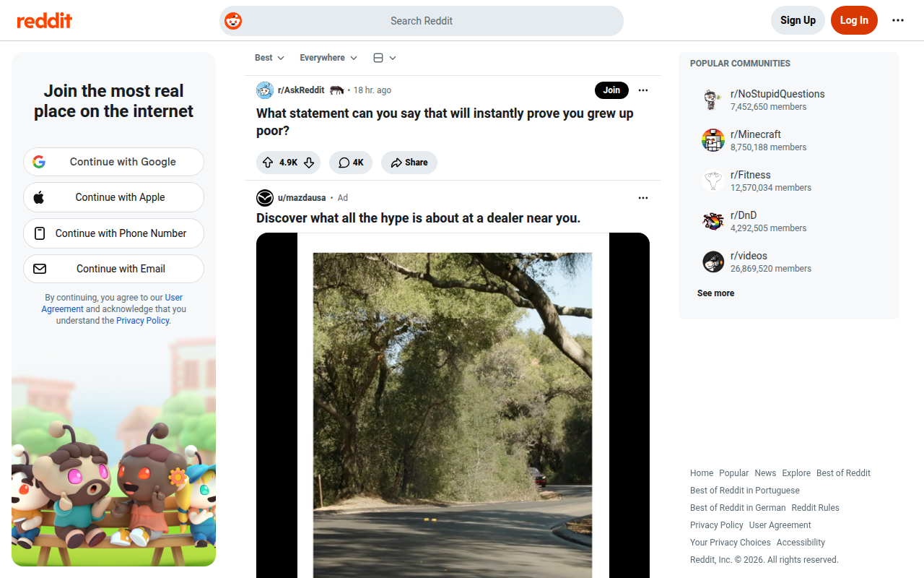See more popular communities
This screenshot has height=578, width=924.
click(715, 293)
